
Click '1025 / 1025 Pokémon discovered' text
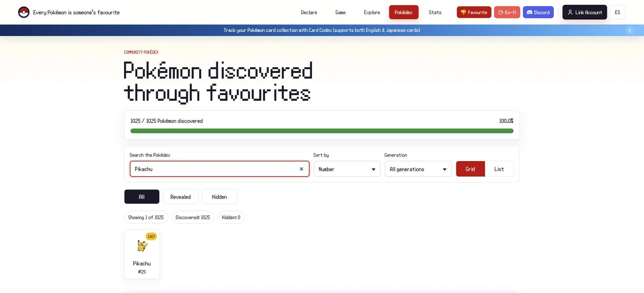point(167,121)
